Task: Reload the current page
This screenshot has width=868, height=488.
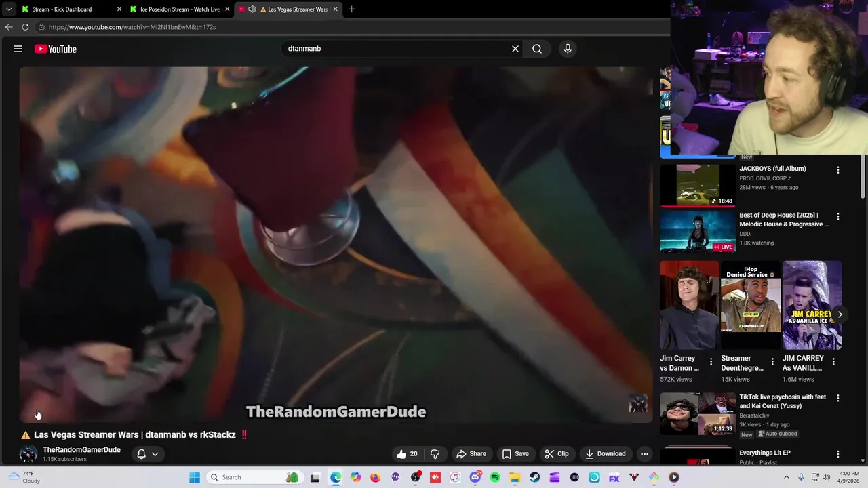Action: pyautogui.click(x=25, y=27)
